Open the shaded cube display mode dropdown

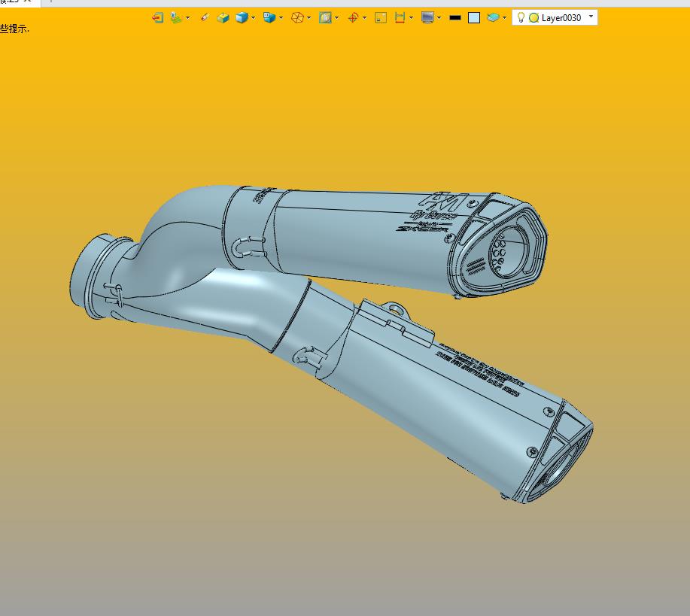click(254, 18)
